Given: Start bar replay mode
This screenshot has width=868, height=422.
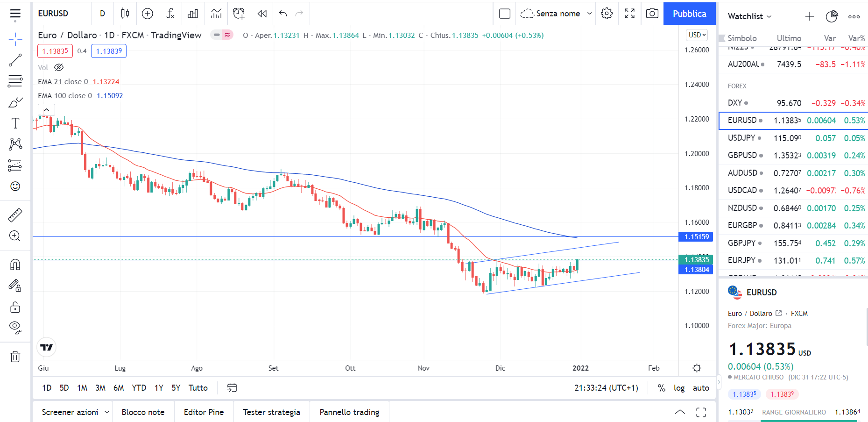Looking at the screenshot, I should click(262, 14).
